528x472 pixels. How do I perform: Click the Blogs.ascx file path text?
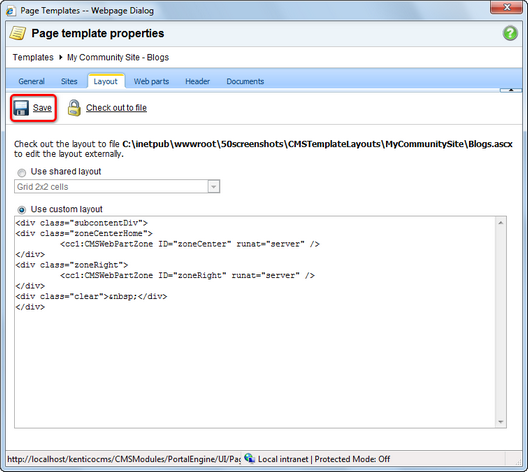(x=317, y=144)
